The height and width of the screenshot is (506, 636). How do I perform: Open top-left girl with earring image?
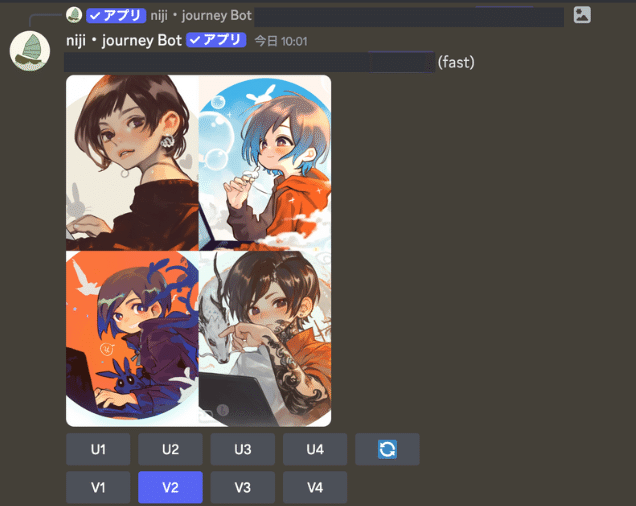[132, 163]
